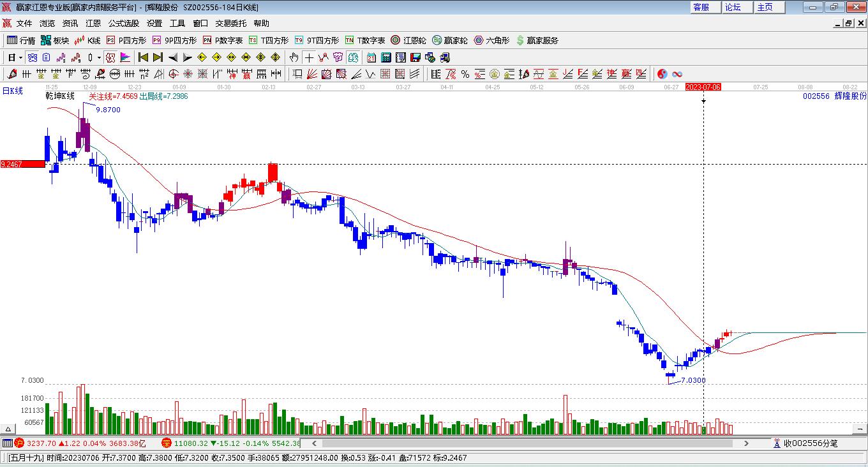The height and width of the screenshot is (467, 868).
Task: Click the yellow diamond single right-arrow icon
Action: 217,57
